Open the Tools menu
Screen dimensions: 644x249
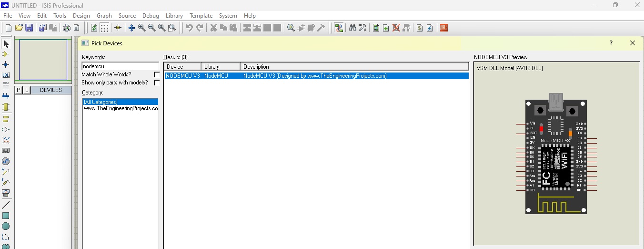pyautogui.click(x=60, y=16)
